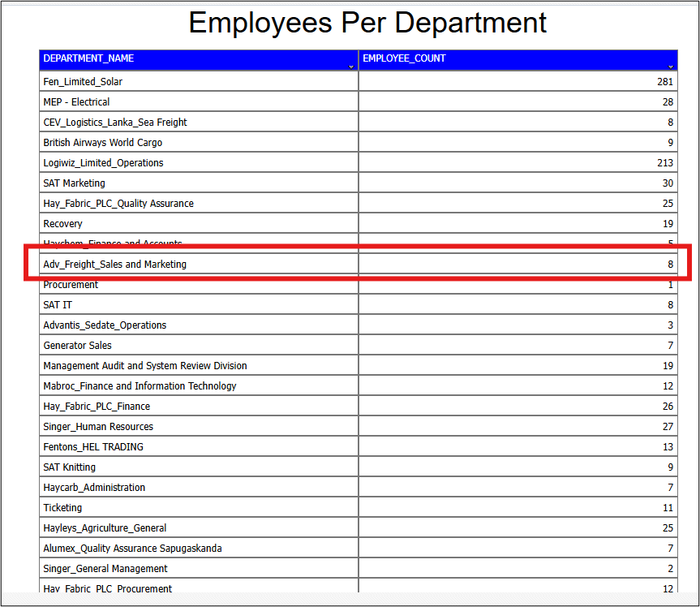This screenshot has height=607, width=700.
Task: Click the Procurement department cell
Action: (x=71, y=285)
